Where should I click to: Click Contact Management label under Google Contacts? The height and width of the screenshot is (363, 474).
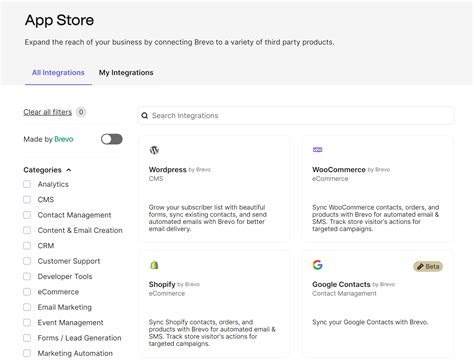(x=344, y=293)
